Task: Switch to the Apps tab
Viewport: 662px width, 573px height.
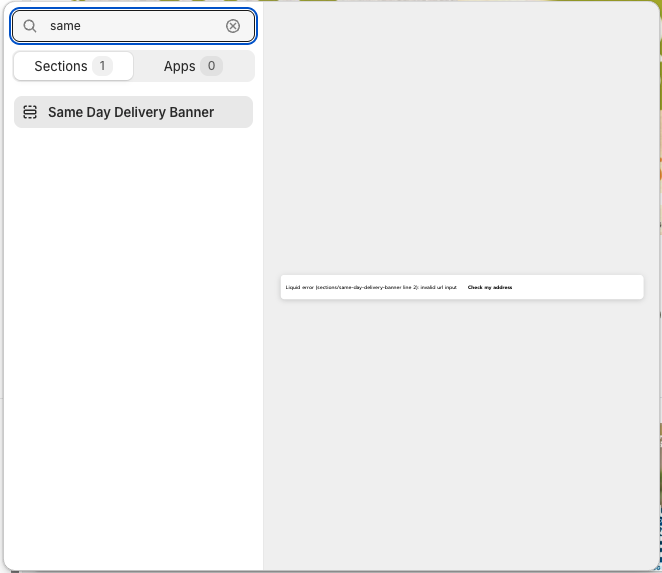Action: [193, 66]
